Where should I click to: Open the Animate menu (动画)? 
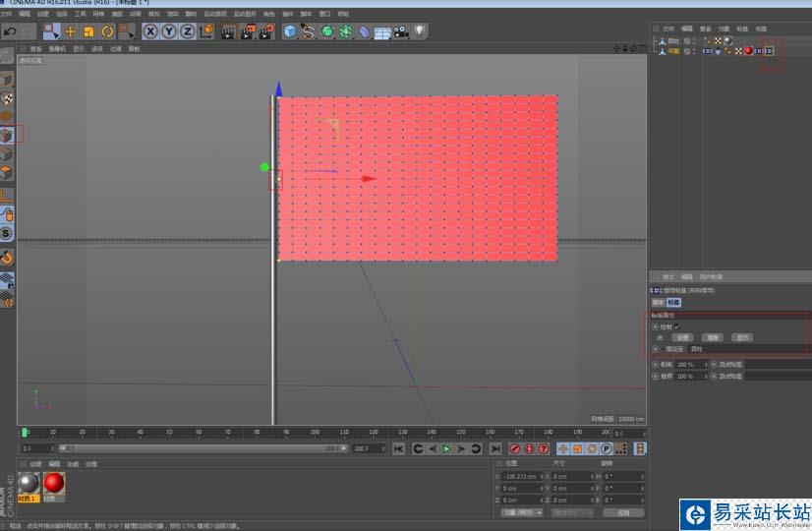(136, 14)
